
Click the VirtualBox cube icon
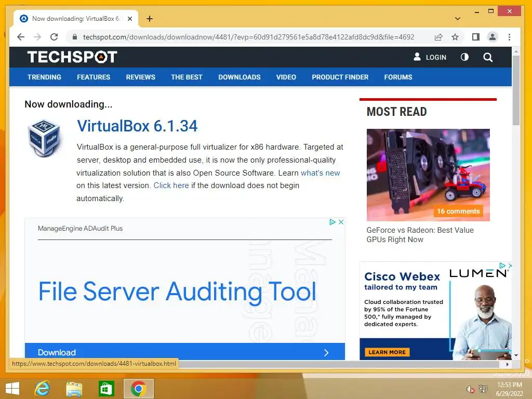click(x=44, y=138)
